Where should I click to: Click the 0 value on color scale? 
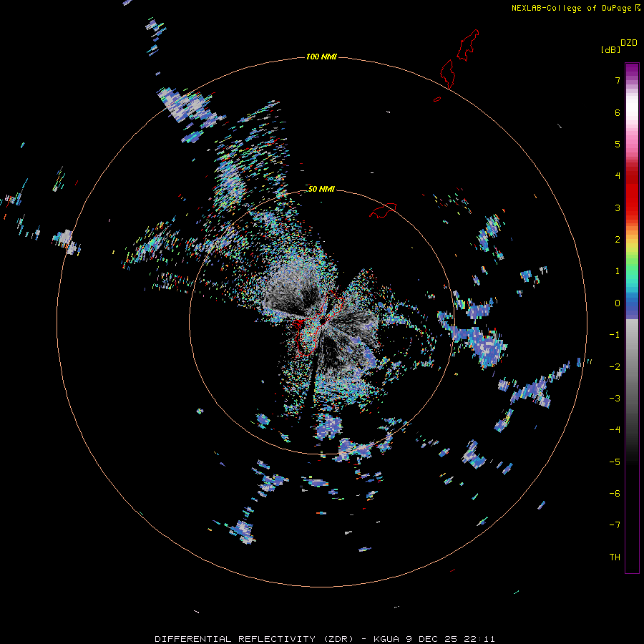tap(618, 303)
